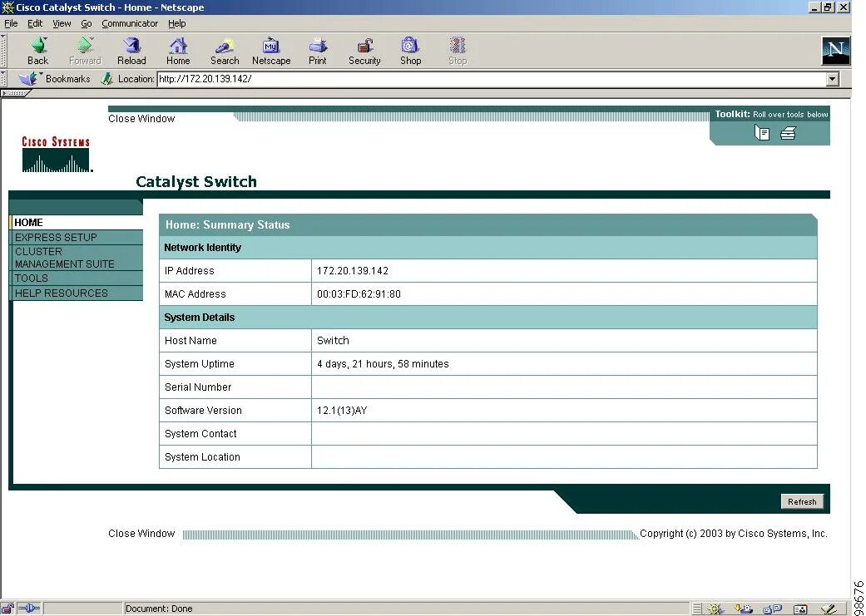Open the Navigator component in status bar
The image size is (866, 616).
[x=715, y=609]
